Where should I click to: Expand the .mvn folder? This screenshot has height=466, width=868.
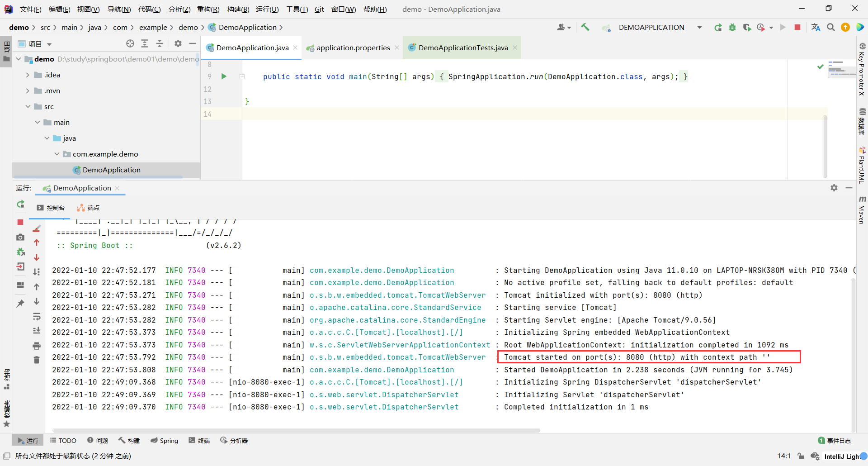[x=28, y=90]
